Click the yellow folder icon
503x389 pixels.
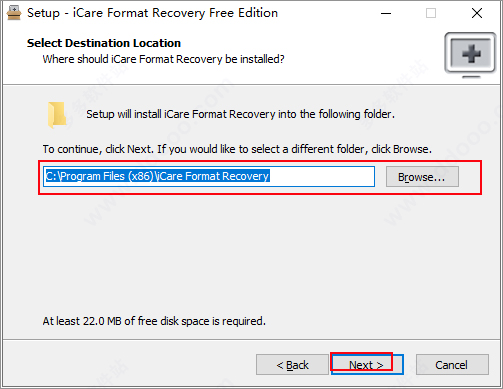(57, 115)
